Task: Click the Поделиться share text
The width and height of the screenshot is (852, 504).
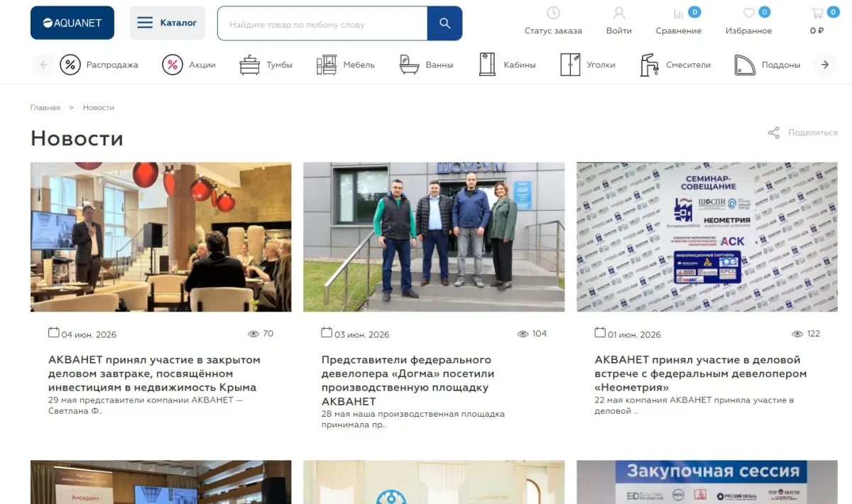Action: (x=813, y=133)
